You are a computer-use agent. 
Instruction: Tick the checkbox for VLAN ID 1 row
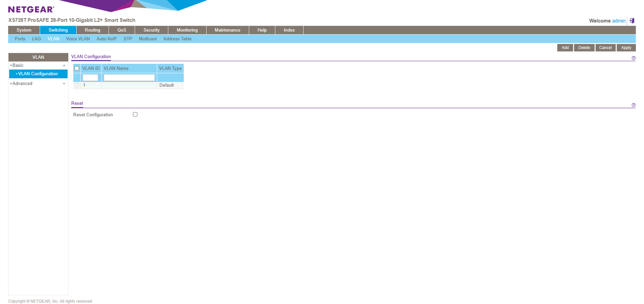click(x=77, y=85)
